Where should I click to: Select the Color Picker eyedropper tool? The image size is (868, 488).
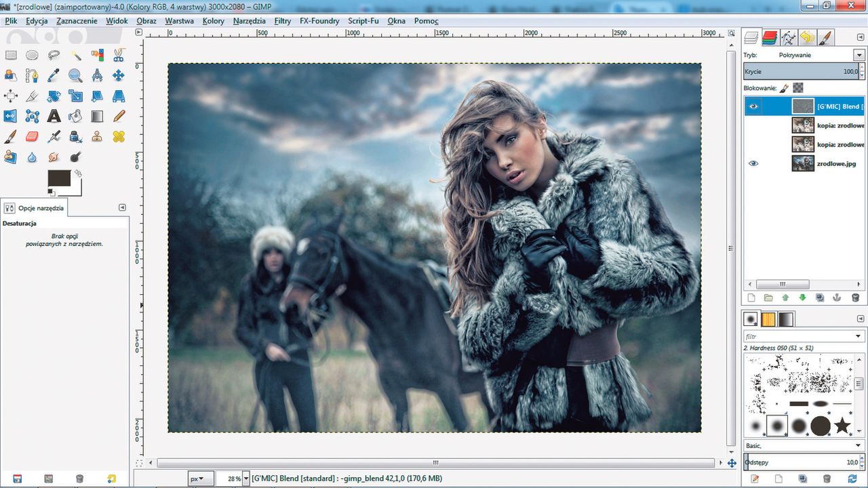54,75
